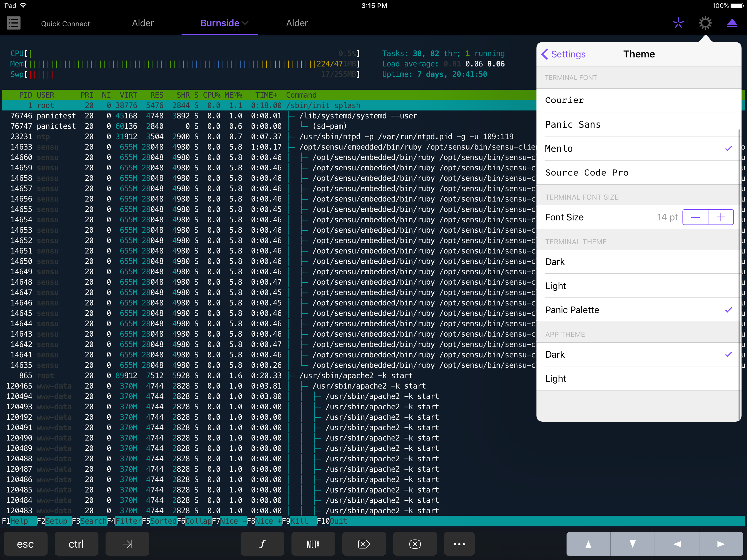
Task: Tap the META key button
Action: click(313, 544)
